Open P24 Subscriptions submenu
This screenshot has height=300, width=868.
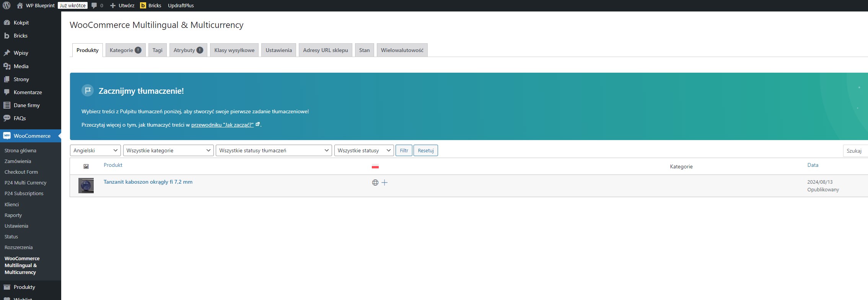[x=24, y=193]
